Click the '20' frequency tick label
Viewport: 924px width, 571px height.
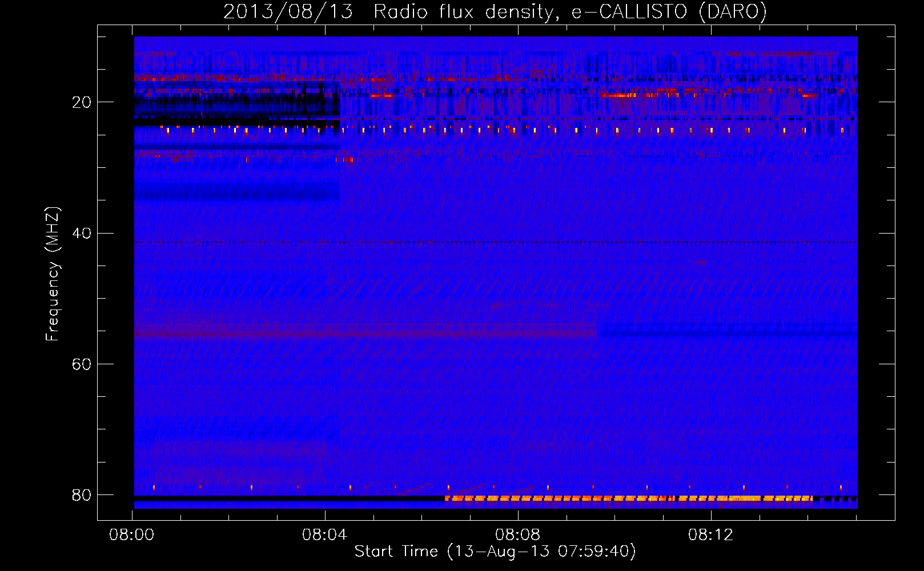tap(82, 102)
